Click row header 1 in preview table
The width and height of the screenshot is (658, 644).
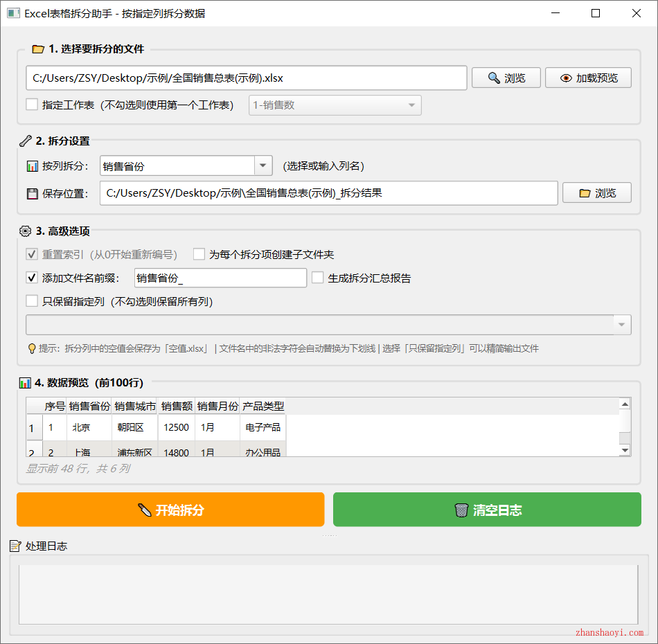tap(35, 427)
